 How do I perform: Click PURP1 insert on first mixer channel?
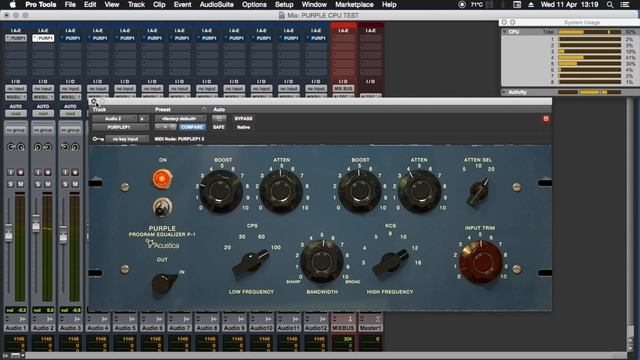pyautogui.click(x=16, y=38)
